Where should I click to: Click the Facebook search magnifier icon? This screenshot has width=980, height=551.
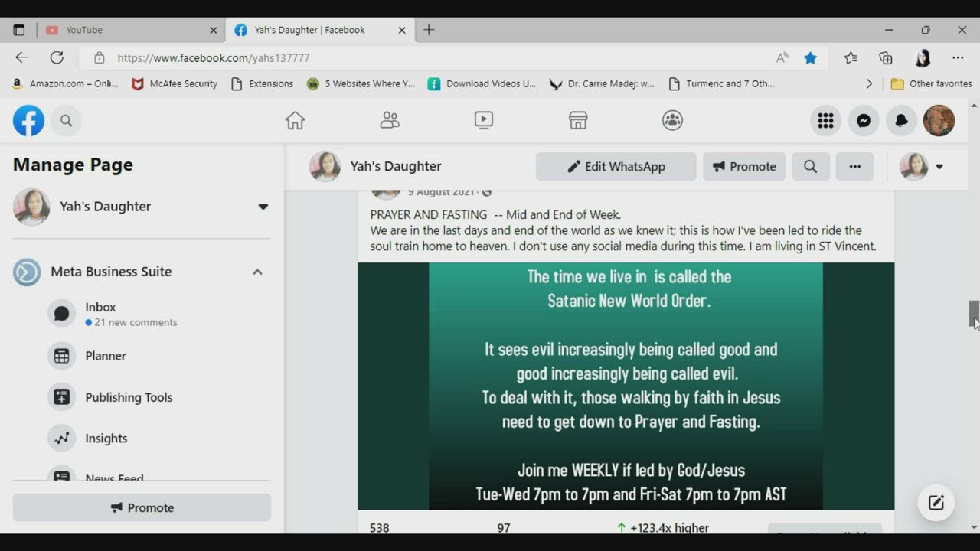(x=66, y=121)
